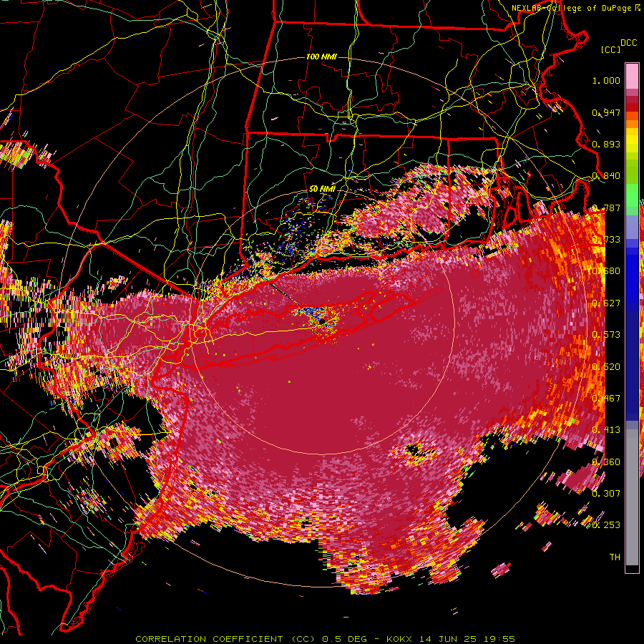Click the 0.573 value on the scale
The image size is (644, 644).
(x=606, y=335)
